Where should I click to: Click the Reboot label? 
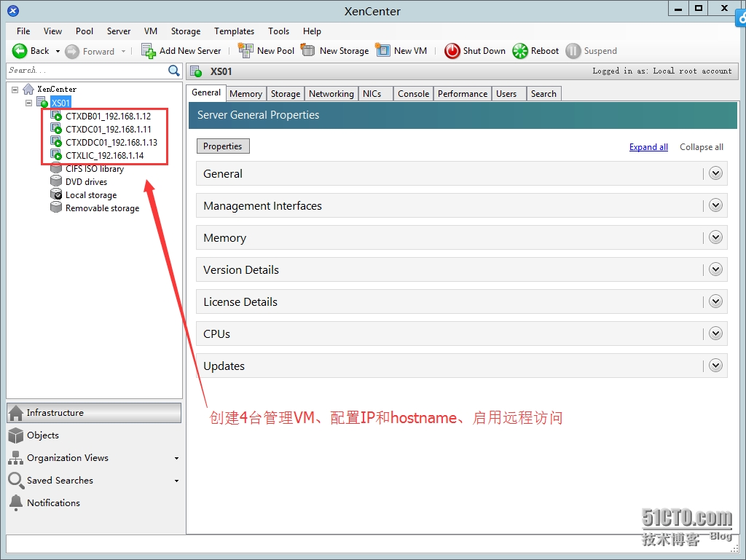coord(545,51)
